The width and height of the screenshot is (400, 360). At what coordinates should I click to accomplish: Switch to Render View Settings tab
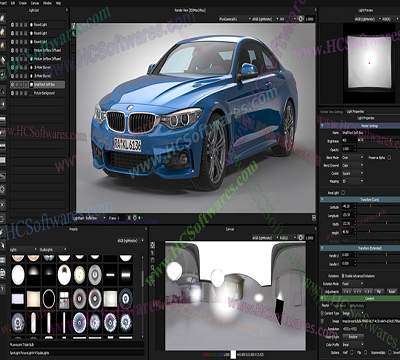click(331, 112)
